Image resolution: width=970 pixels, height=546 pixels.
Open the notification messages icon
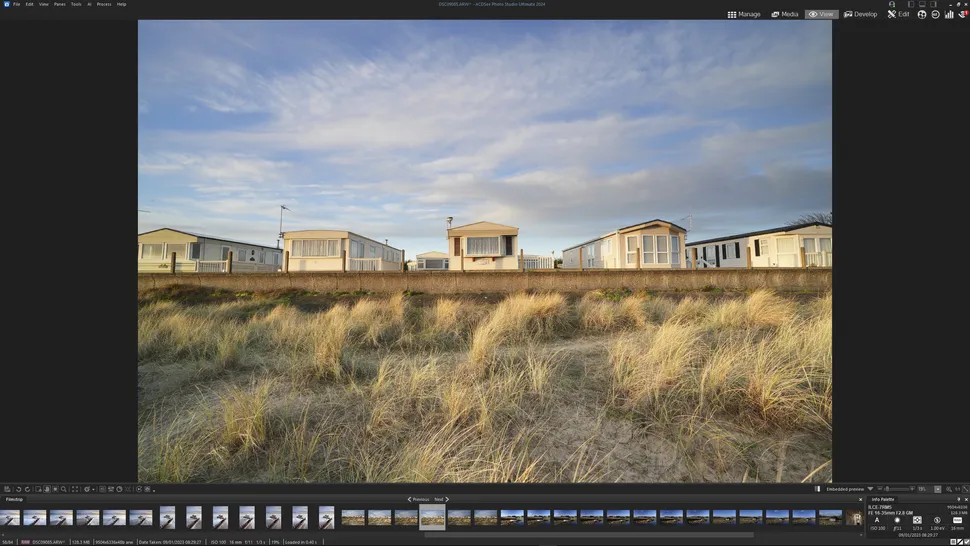(x=962, y=14)
